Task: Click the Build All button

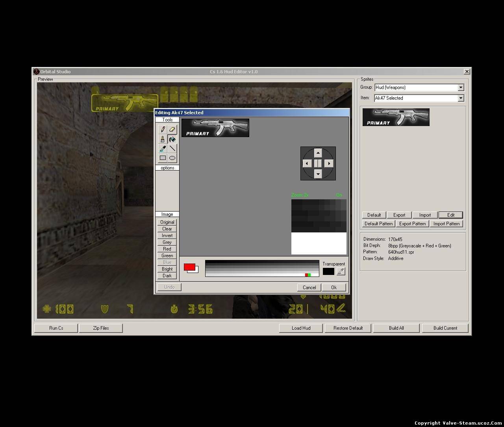Action: click(396, 328)
